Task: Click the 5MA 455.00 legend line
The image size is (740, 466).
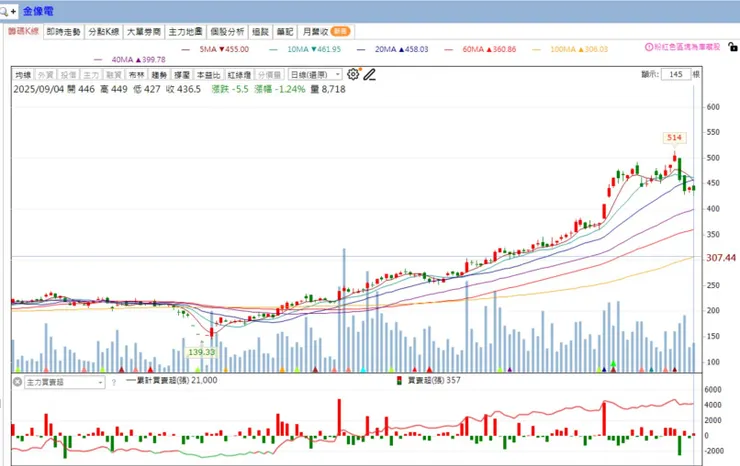Action: click(216, 49)
